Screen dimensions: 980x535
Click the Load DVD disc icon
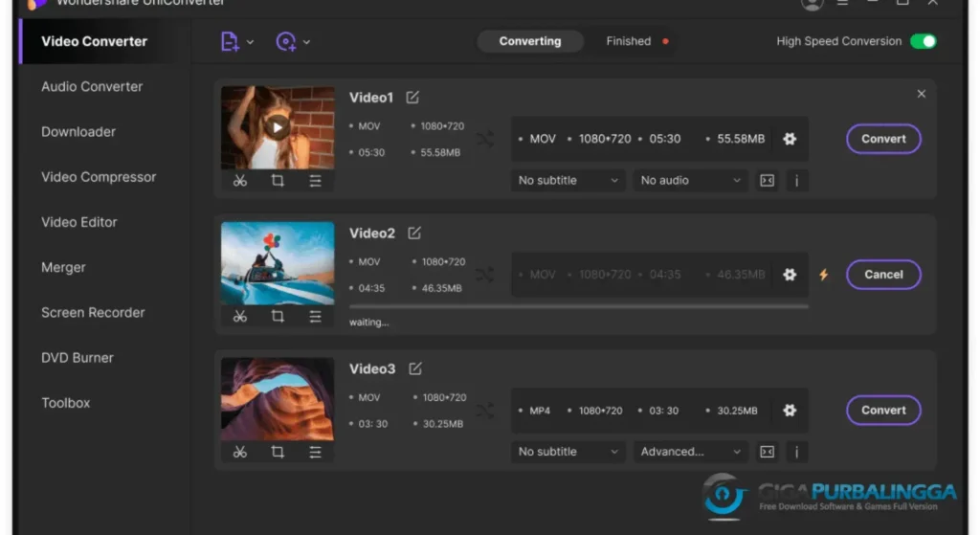tap(285, 42)
